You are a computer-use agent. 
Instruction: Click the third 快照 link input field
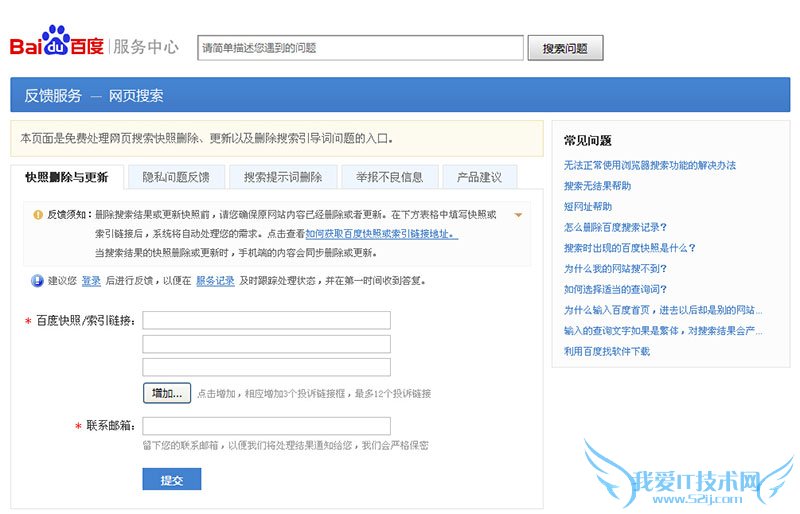click(266, 367)
